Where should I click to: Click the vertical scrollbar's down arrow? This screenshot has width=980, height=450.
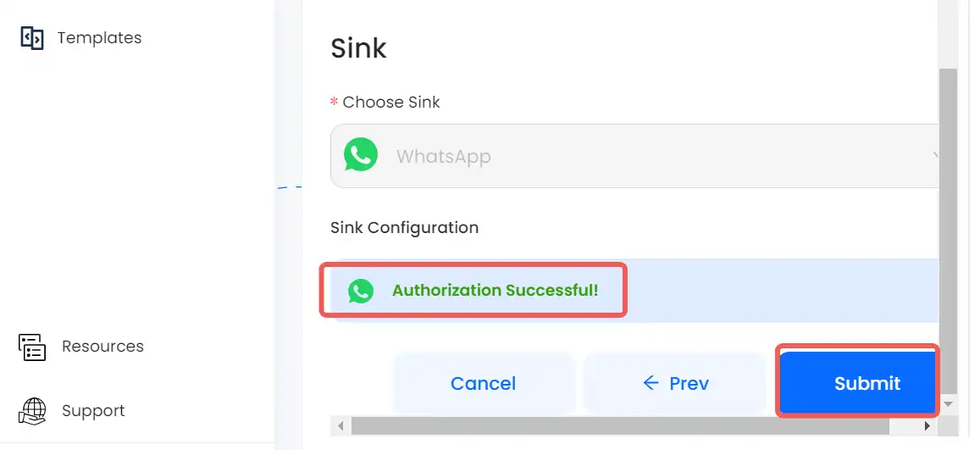[x=948, y=404]
